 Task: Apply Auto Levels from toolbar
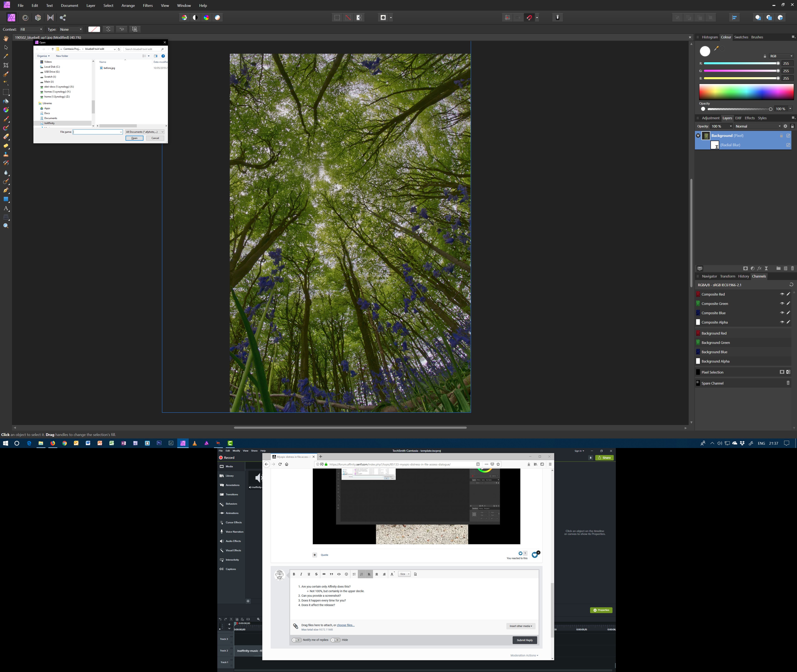[x=184, y=17]
